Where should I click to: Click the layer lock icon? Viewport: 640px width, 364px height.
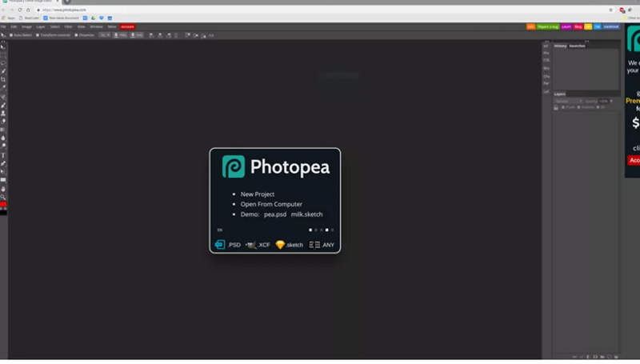pyautogui.click(x=556, y=107)
